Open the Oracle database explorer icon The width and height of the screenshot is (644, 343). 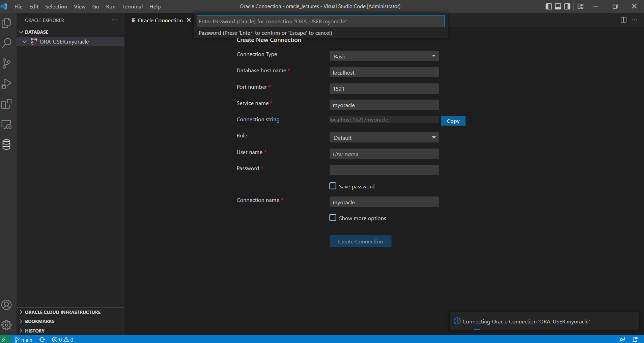click(6, 144)
